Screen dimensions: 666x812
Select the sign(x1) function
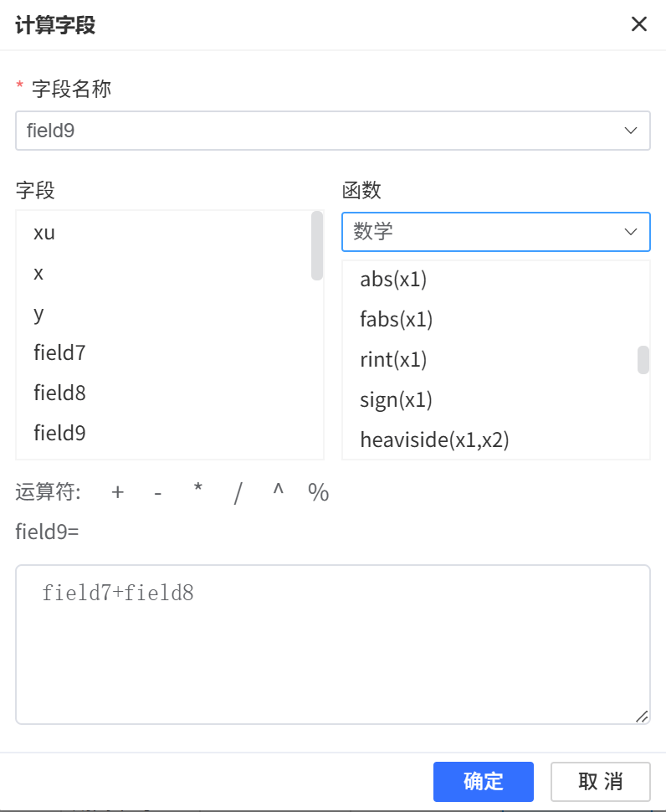click(395, 399)
